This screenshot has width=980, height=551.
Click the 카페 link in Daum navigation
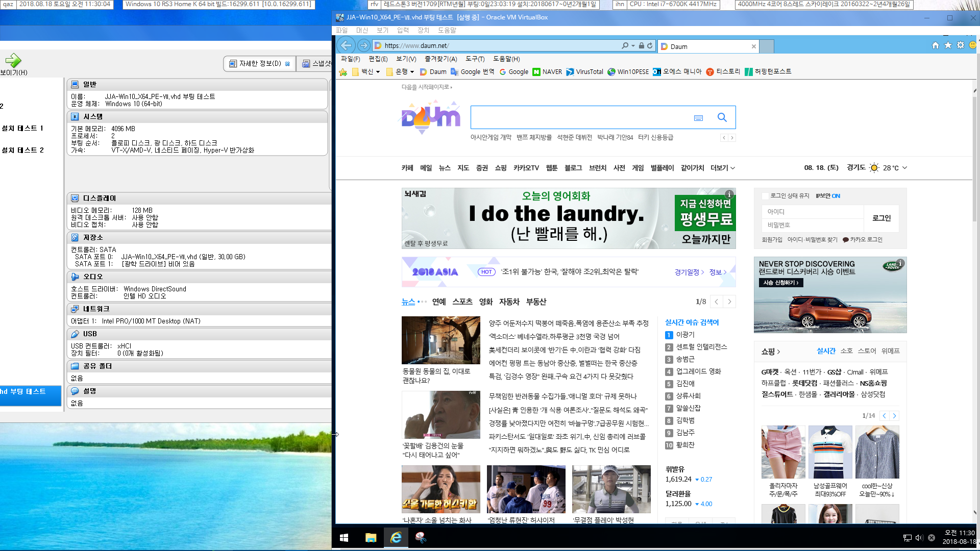pyautogui.click(x=407, y=168)
